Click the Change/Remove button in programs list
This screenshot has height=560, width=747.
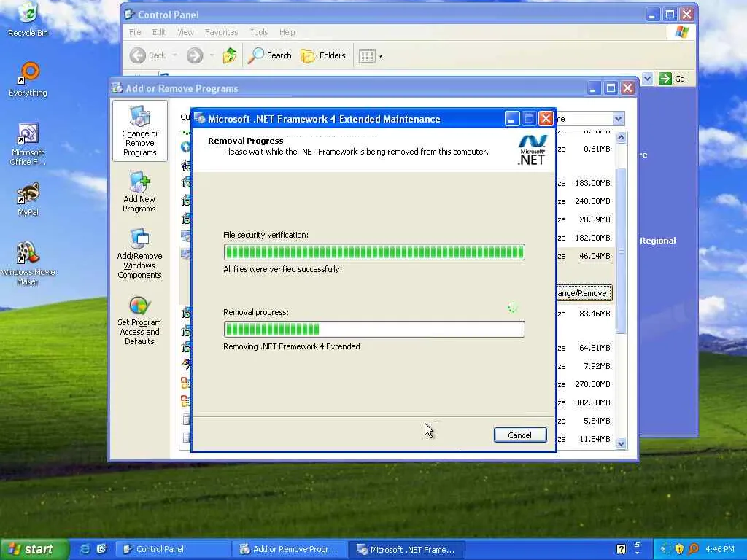584,293
